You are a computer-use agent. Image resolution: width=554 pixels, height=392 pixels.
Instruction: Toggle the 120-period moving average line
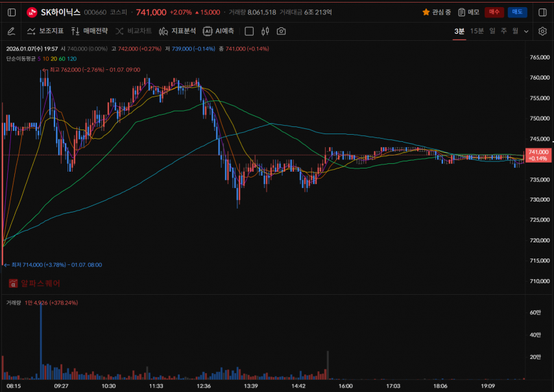72,58
